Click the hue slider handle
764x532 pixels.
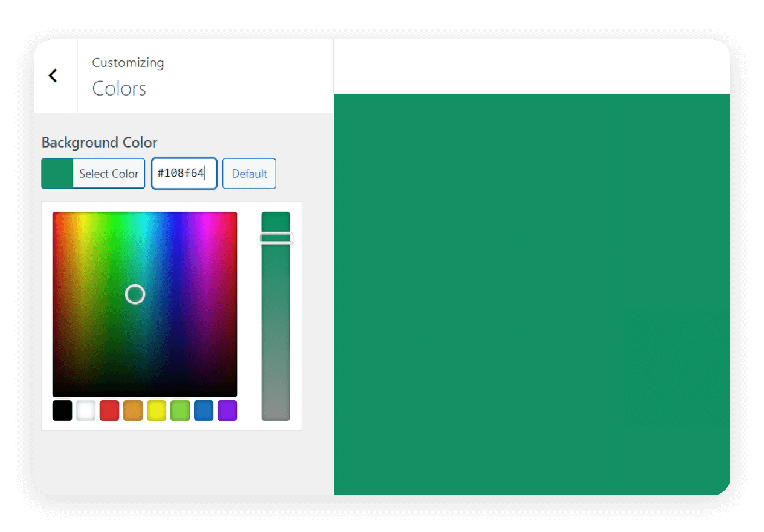(276, 238)
